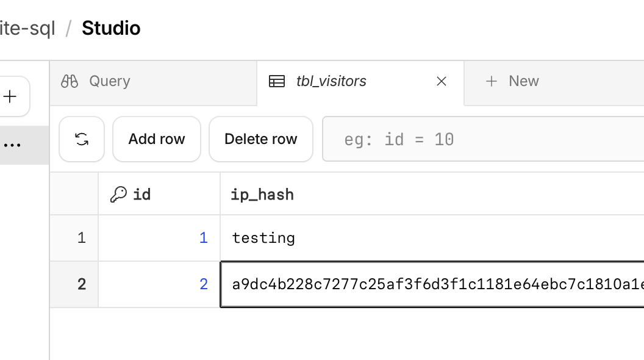Open the sidebar three-dots menu
644x360 pixels.
(12, 145)
